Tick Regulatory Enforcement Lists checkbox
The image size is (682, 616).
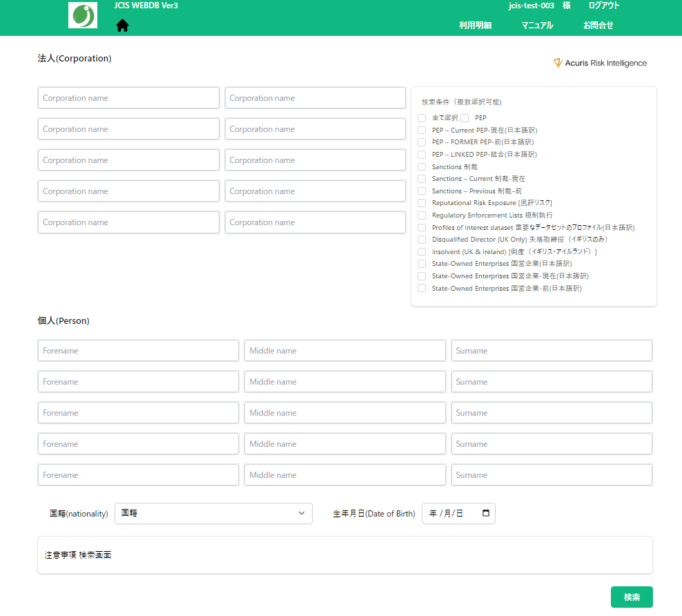422,215
